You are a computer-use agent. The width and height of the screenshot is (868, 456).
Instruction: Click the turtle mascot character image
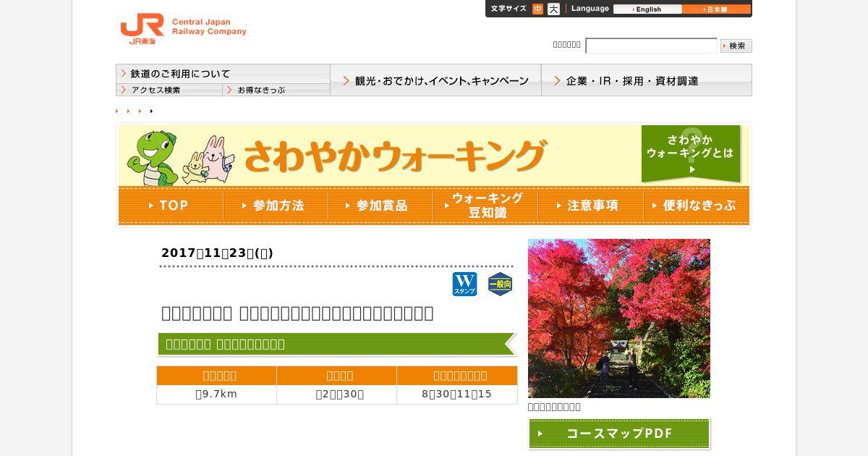point(153,158)
